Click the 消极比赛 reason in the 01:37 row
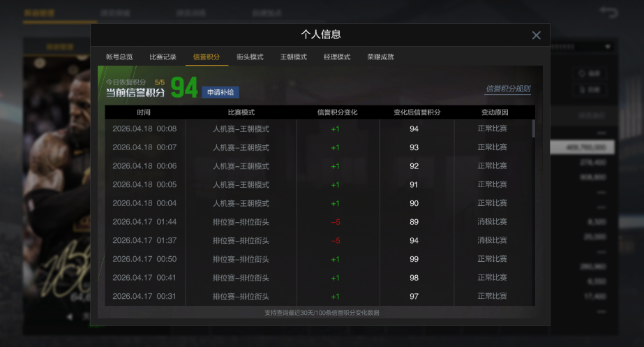The width and height of the screenshot is (644, 347). [492, 240]
